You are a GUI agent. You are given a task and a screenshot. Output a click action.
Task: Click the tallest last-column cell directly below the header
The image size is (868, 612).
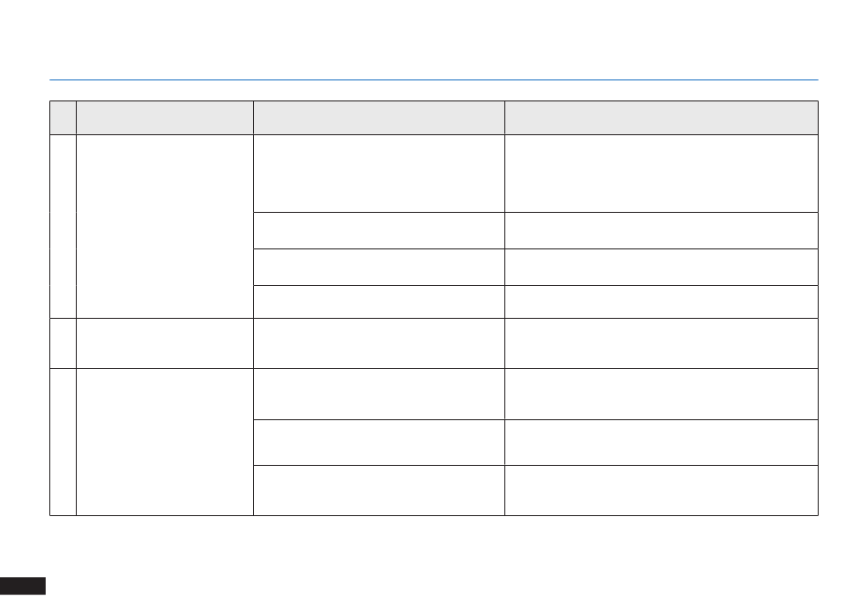click(662, 174)
